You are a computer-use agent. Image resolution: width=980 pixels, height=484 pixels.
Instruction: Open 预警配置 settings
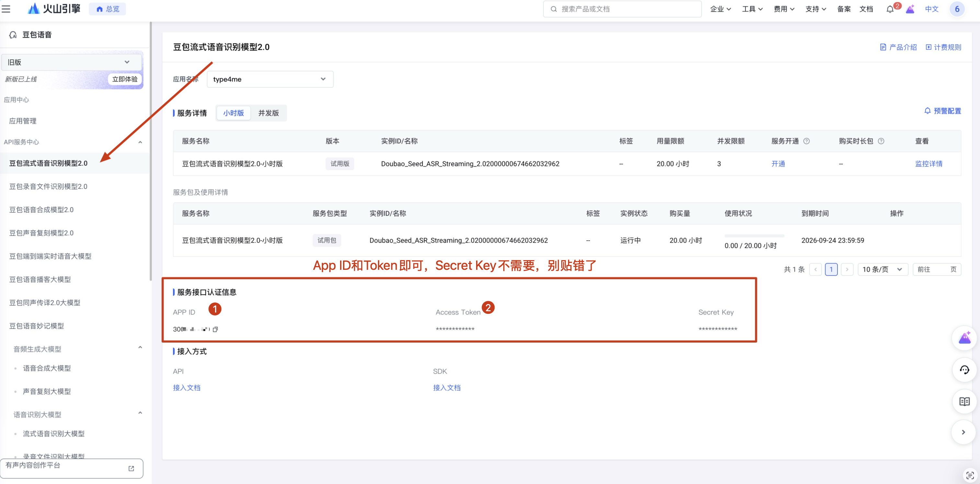click(943, 111)
